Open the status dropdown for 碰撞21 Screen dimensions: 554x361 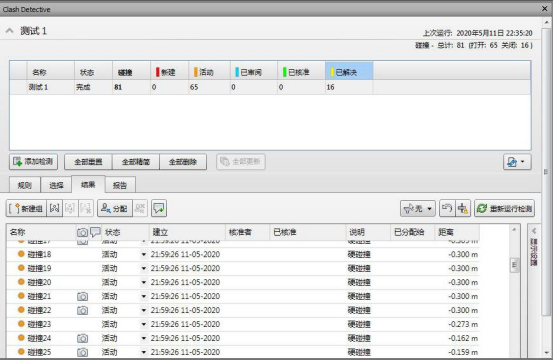[144, 296]
